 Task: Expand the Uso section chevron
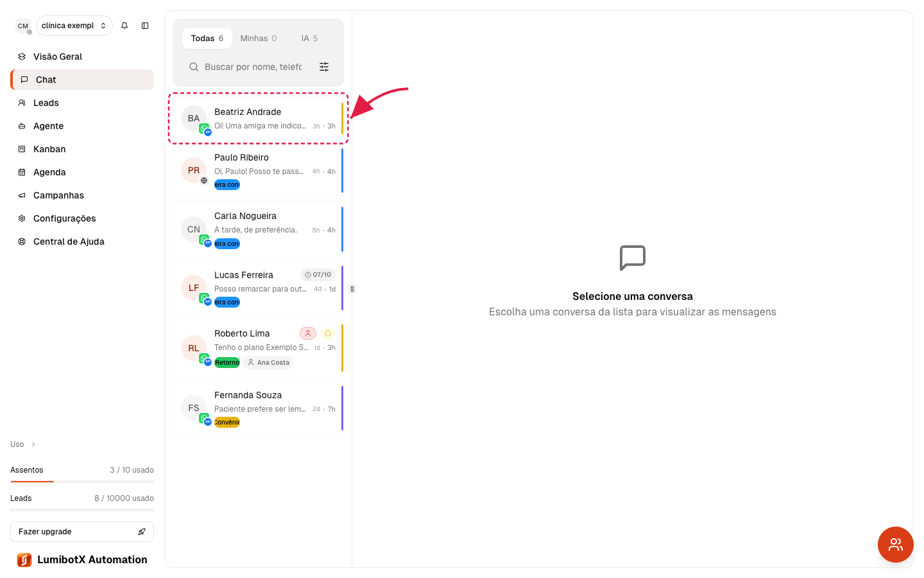click(33, 444)
